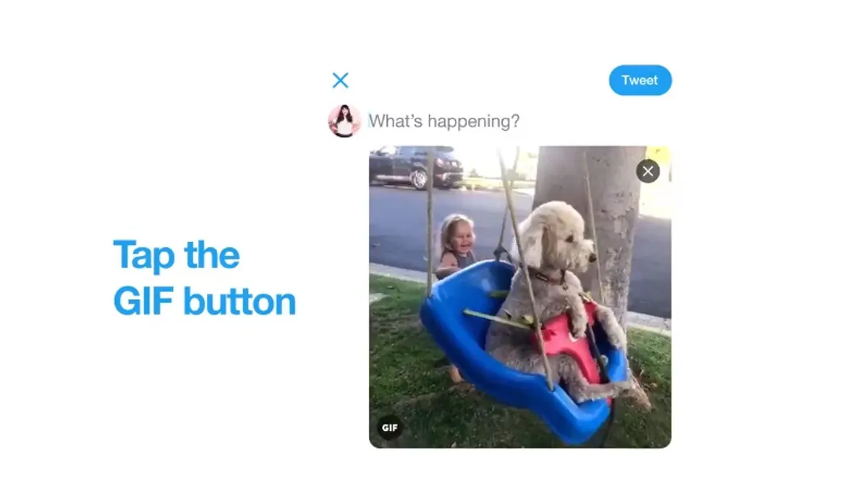Close the tweet composer with the blue X
Screen dimensions: 868x488
coord(340,80)
